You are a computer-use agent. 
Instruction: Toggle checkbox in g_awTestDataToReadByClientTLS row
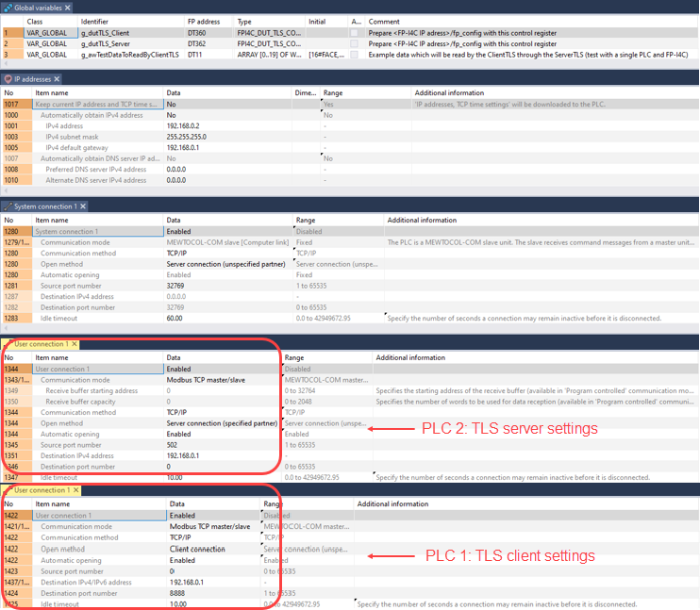pos(354,55)
